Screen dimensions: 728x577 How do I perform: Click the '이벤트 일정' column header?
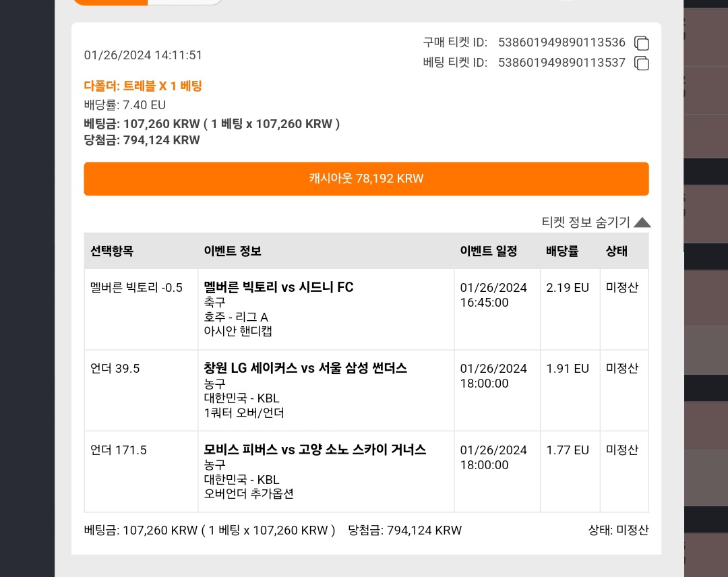point(489,251)
